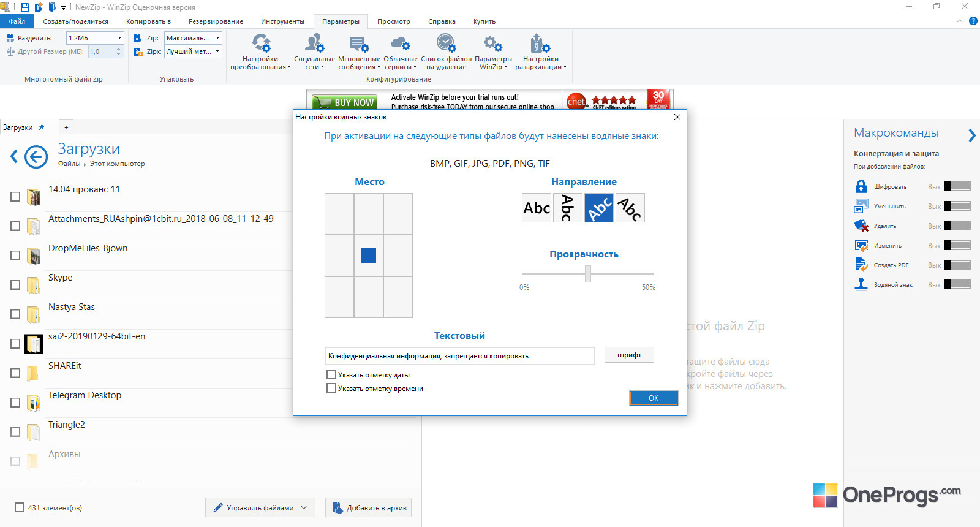Select horizontal Abc watermark direction
Viewport: 980px width, 527px height.
click(537, 208)
